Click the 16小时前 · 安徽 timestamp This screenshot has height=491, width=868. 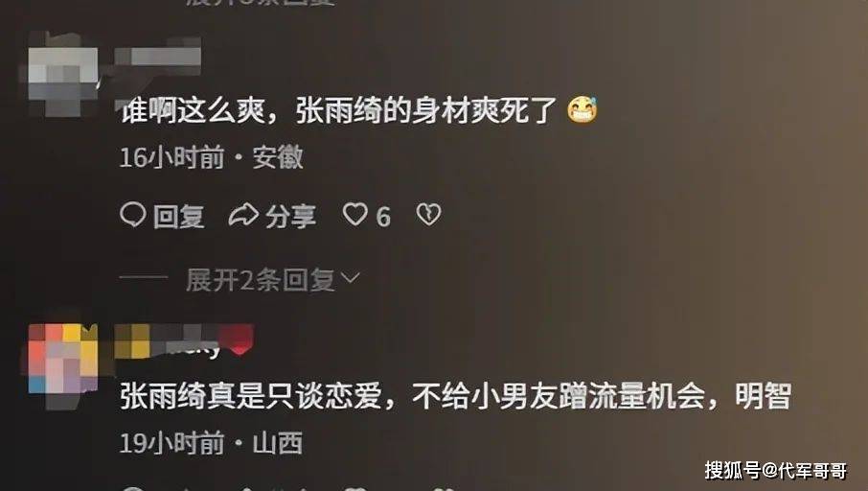click(x=212, y=157)
